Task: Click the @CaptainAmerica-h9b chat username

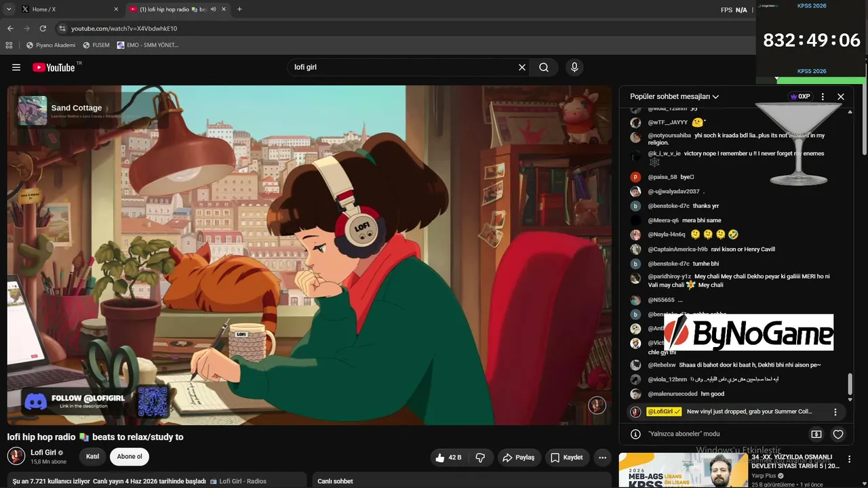Action: (677, 249)
